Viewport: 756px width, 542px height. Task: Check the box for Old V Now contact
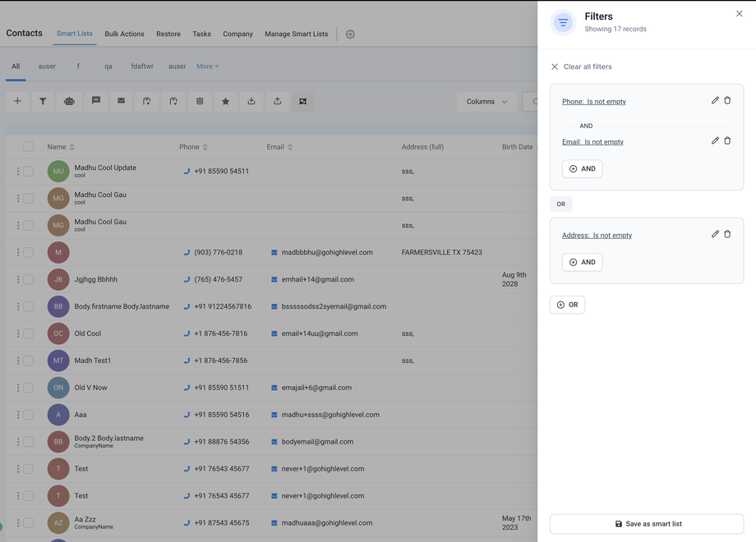tap(29, 388)
